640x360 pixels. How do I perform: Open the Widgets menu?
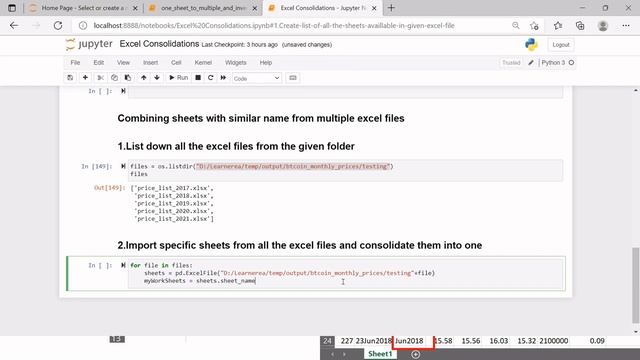(236, 62)
